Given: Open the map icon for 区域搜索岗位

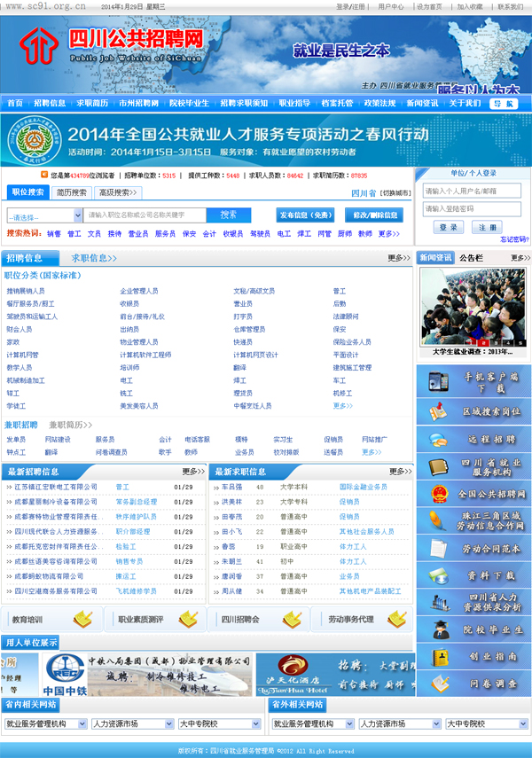Looking at the screenshot, I should [439, 411].
